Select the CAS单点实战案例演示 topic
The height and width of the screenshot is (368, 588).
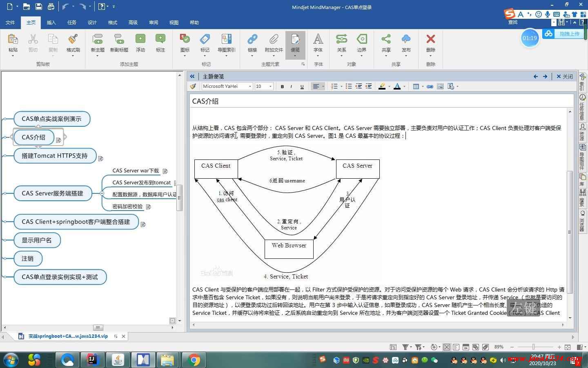[52, 119]
